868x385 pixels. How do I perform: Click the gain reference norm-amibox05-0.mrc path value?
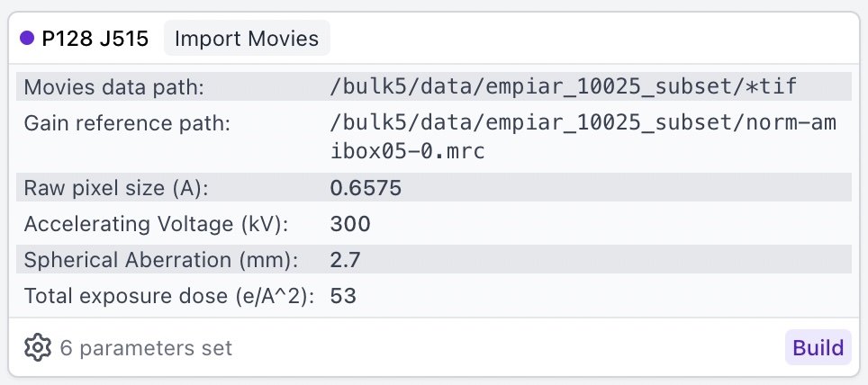tap(583, 136)
